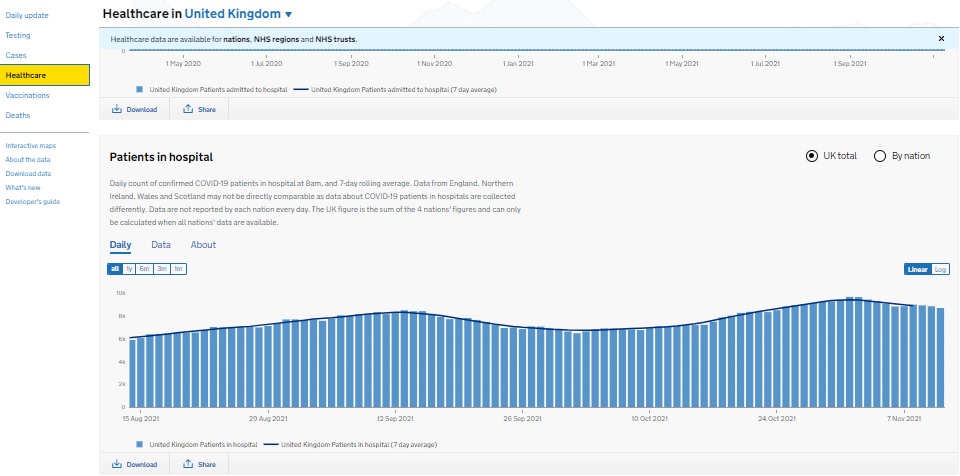960x476 pixels.
Task: Switch chart scale to Log
Action: pyautogui.click(x=941, y=269)
